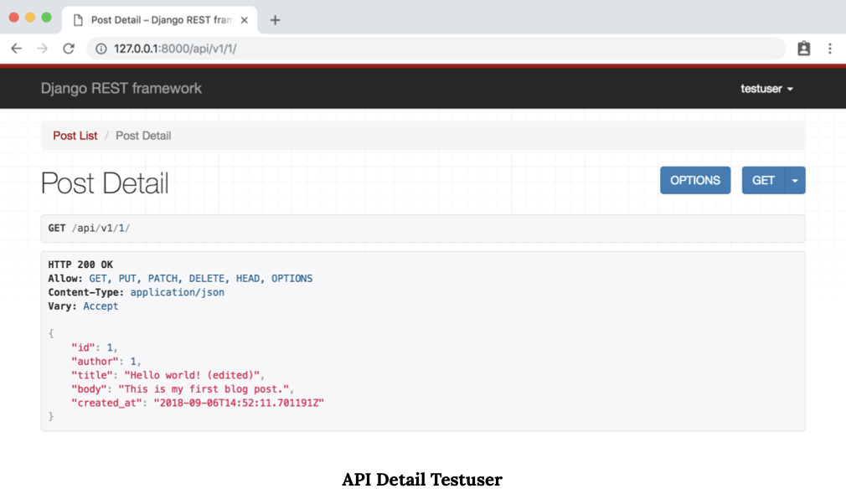Screen dimensions: 846x504
Task: Click the "author": 1 JSON line
Action: (x=106, y=361)
